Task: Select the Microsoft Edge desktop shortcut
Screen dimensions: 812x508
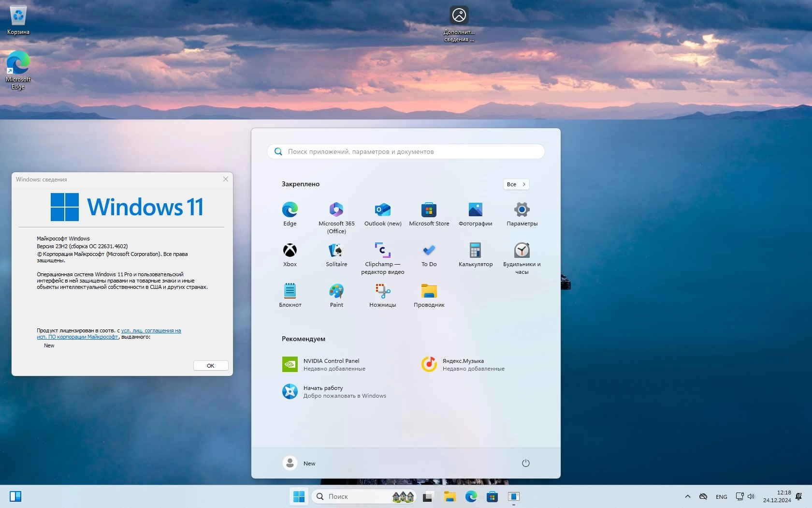Action: 18,70
